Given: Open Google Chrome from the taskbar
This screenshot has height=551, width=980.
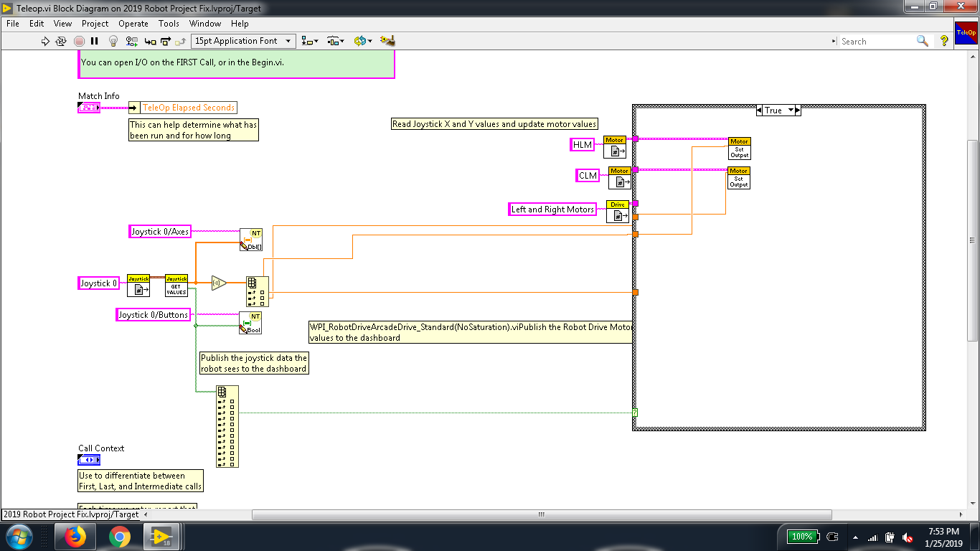Looking at the screenshot, I should point(119,537).
